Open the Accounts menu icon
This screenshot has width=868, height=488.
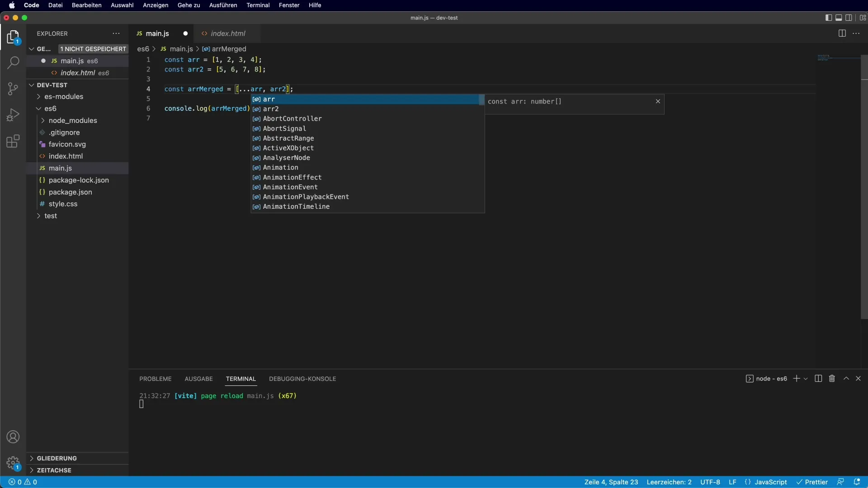click(x=13, y=437)
